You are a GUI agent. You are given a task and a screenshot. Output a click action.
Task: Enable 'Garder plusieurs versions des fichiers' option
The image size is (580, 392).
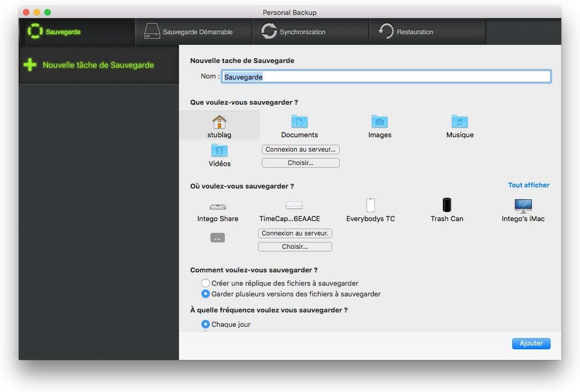(205, 294)
